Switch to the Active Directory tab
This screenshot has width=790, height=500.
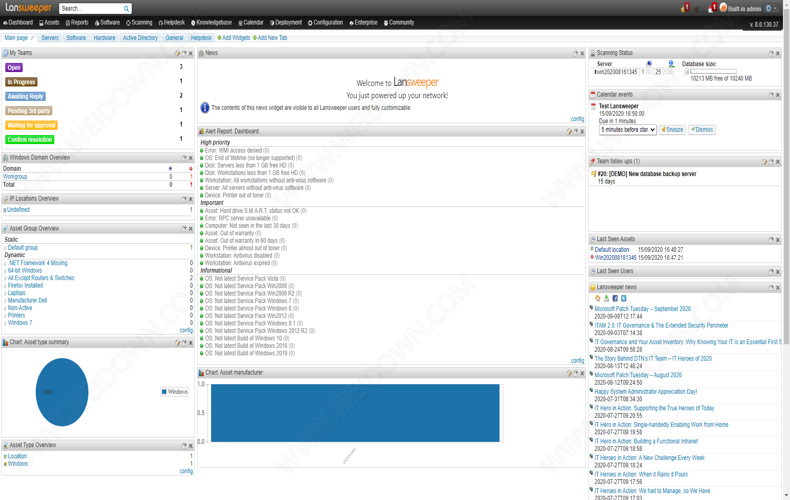[x=141, y=38]
